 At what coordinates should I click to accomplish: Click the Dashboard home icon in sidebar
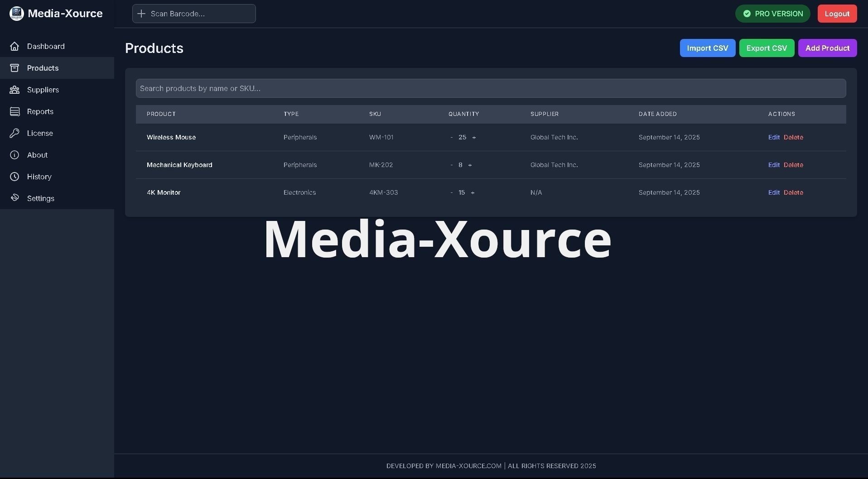coord(14,46)
